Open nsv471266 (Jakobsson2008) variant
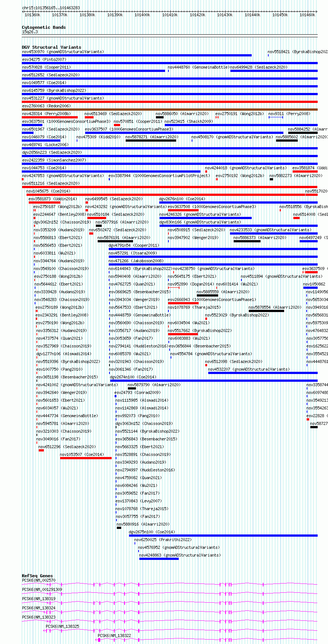 click(136, 261)
